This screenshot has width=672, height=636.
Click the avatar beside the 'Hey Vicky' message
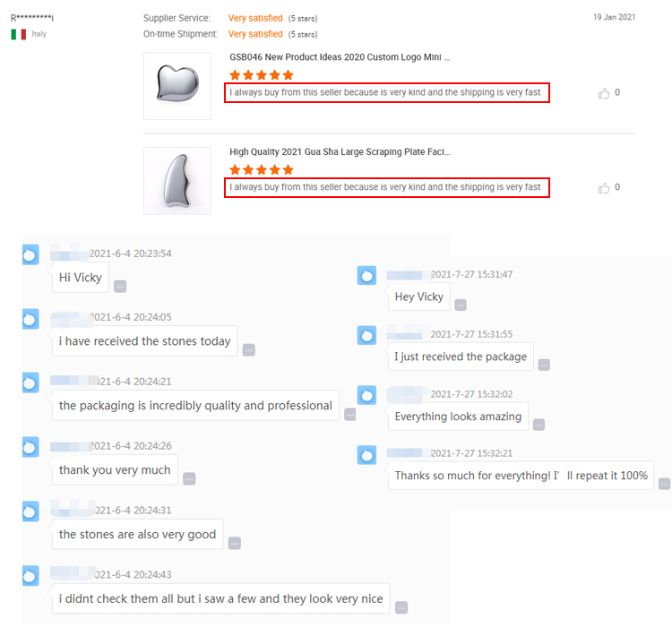click(x=366, y=276)
